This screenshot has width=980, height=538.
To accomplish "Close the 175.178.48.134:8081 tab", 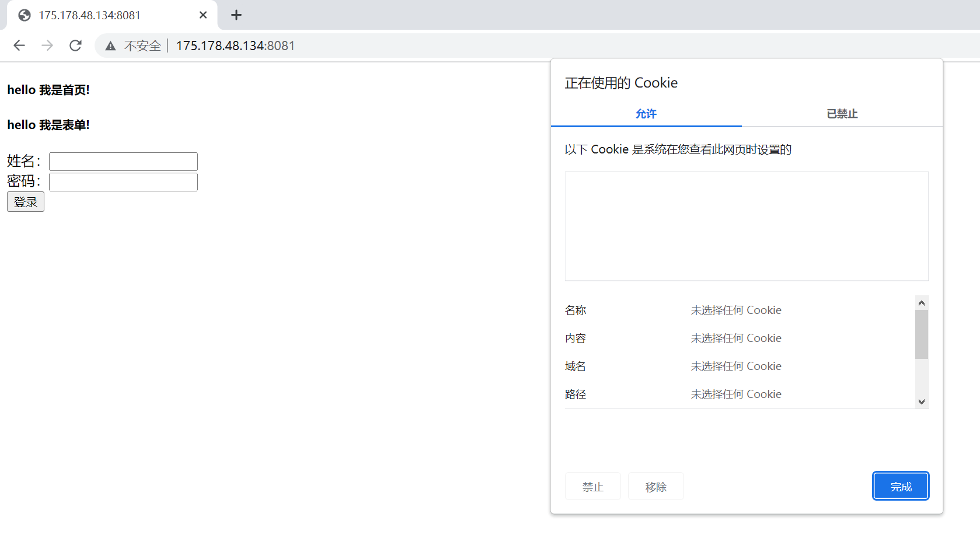I will (203, 15).
